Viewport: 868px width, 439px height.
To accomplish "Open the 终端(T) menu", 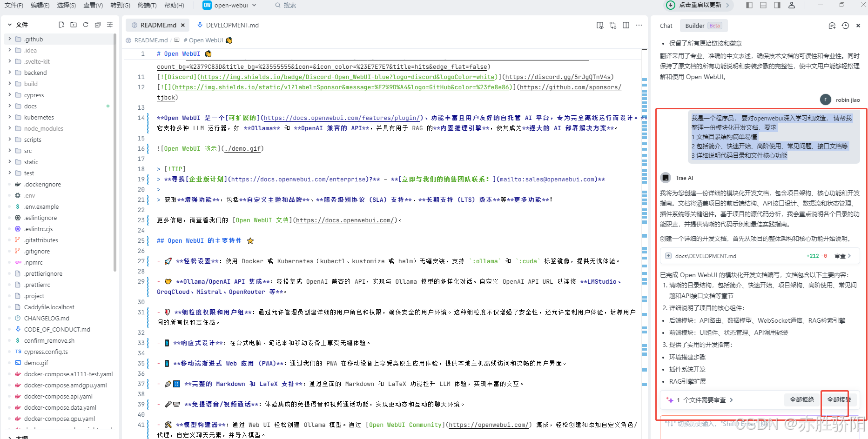I will point(147,5).
